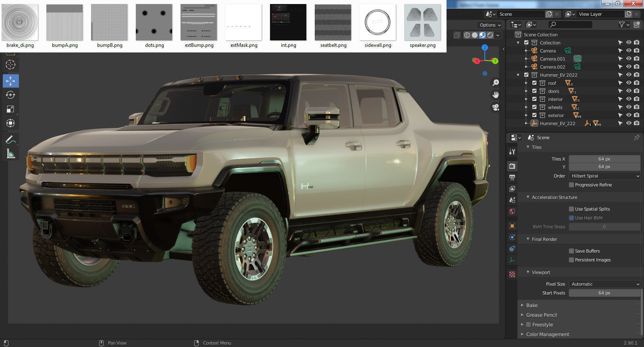Select the Annotate tool
644x347 pixels.
(10, 140)
